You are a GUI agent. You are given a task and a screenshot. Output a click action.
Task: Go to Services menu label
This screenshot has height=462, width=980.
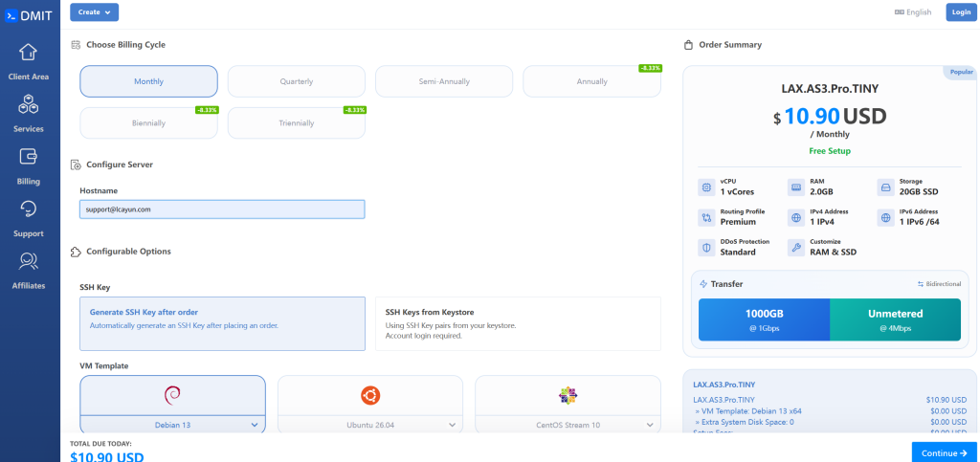(x=28, y=129)
